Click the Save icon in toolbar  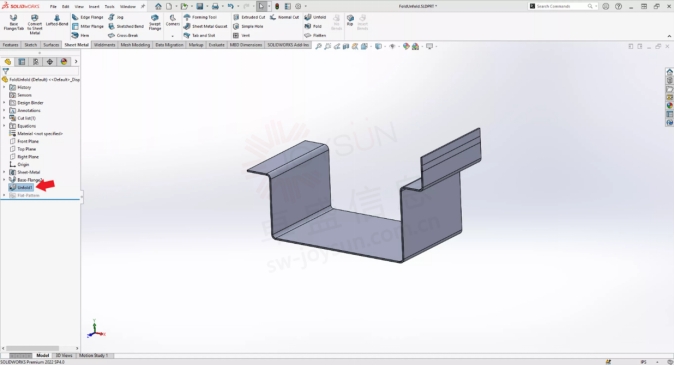(200, 6)
